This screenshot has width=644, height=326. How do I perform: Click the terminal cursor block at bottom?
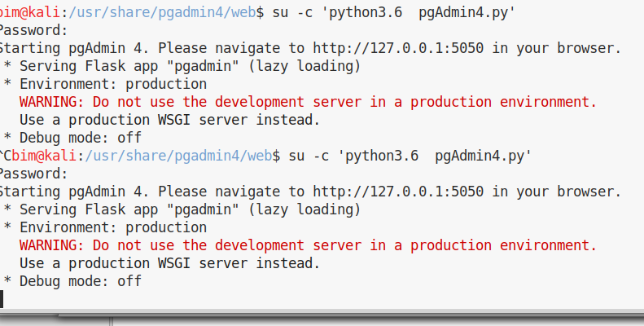[2, 299]
